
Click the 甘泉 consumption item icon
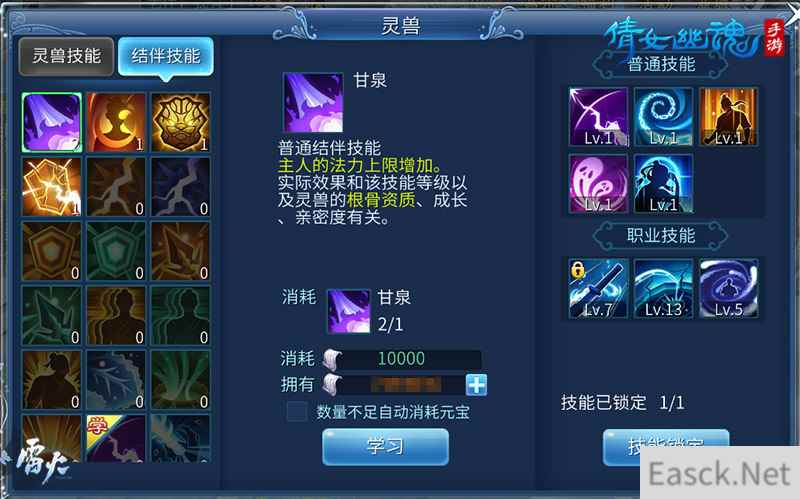coord(348,311)
